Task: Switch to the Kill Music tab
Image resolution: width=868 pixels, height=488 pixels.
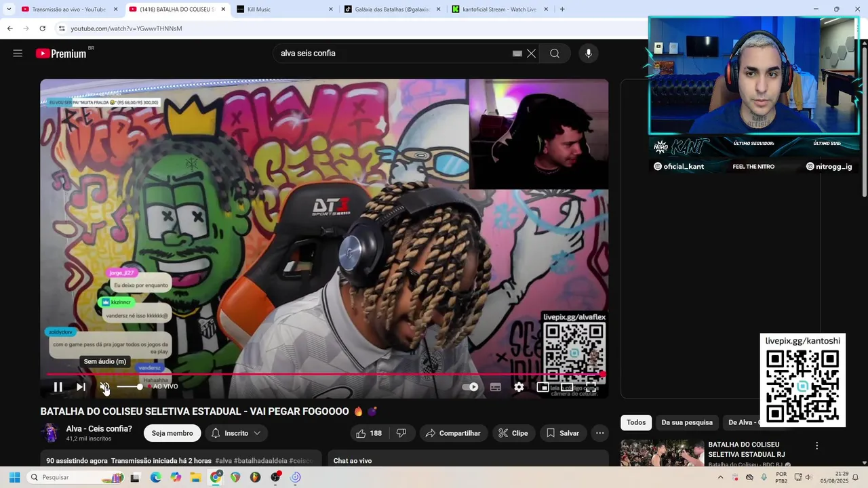Action: tap(283, 9)
